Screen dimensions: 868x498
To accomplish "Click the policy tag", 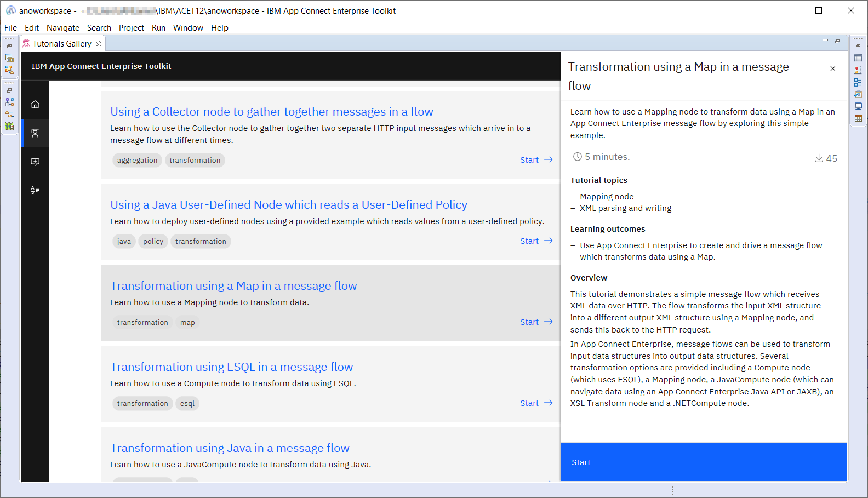I will [153, 242].
